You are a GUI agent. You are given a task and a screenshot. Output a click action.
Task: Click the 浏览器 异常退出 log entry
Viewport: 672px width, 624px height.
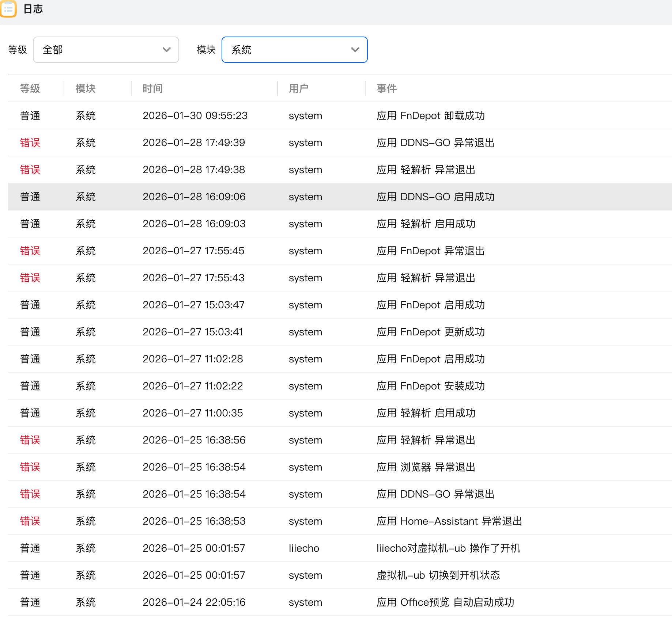coord(426,467)
